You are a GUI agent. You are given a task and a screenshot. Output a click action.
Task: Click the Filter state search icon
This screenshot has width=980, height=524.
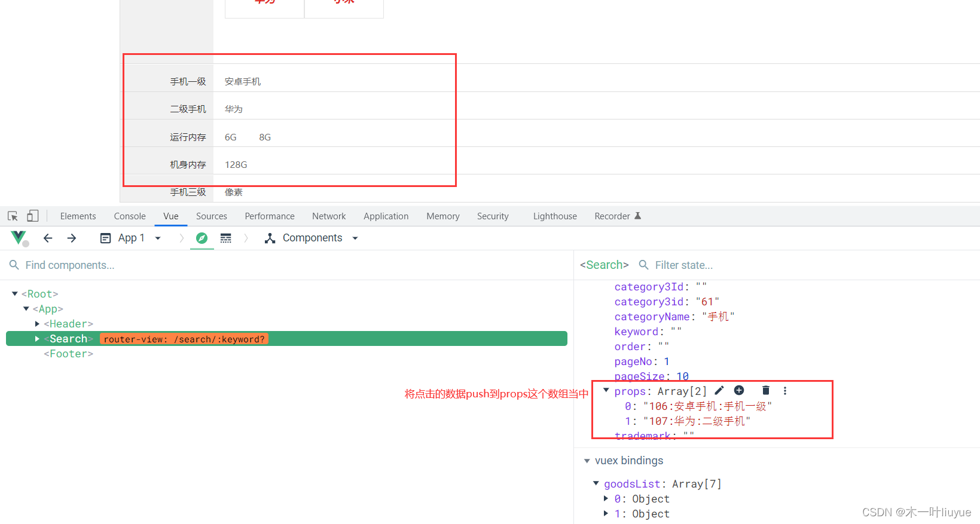coord(644,265)
